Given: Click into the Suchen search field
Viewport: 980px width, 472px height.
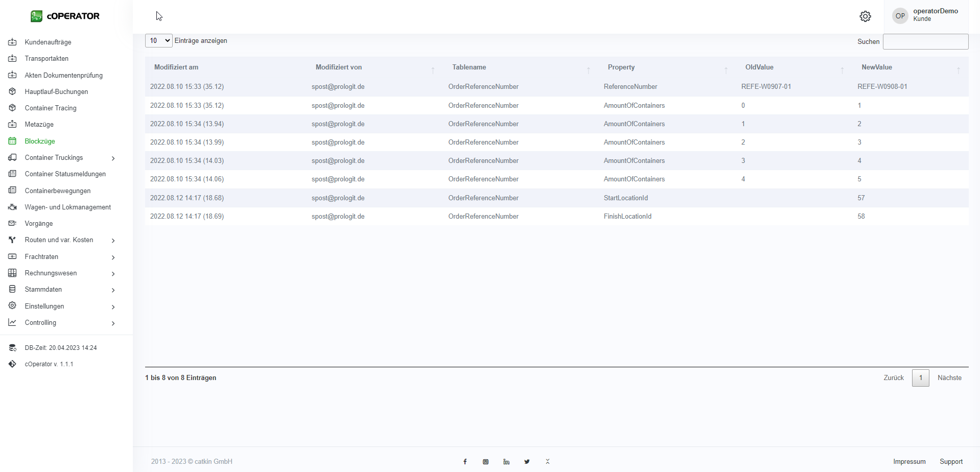Looking at the screenshot, I should tap(925, 42).
